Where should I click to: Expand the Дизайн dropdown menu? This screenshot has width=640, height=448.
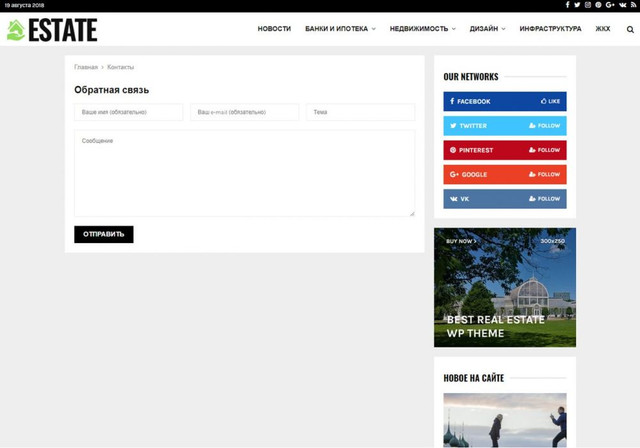click(488, 29)
